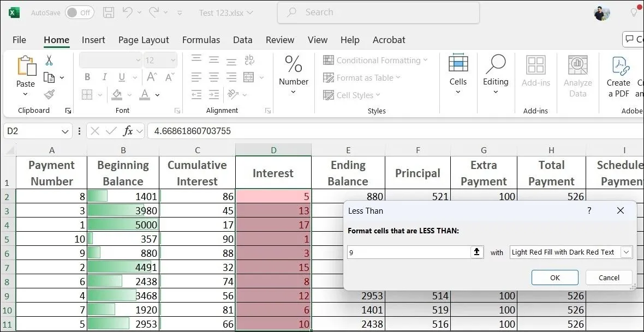
Task: Toggle Bottom Align
Action: [x=231, y=62]
